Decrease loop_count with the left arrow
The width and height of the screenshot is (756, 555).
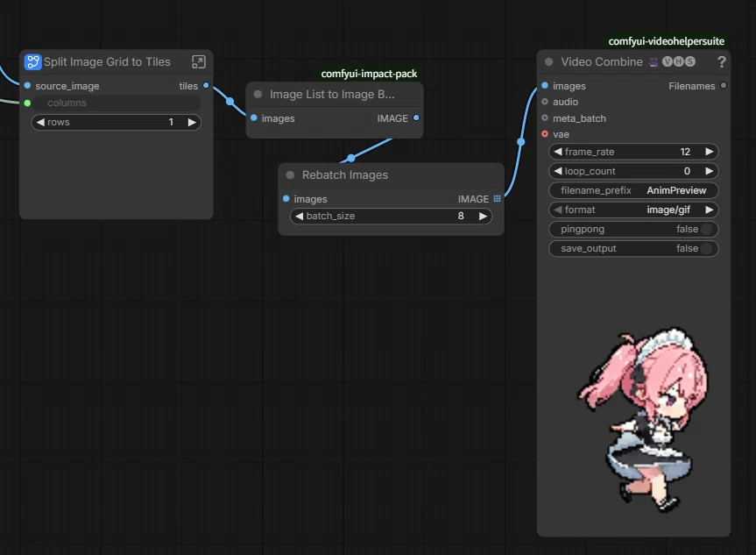(558, 171)
